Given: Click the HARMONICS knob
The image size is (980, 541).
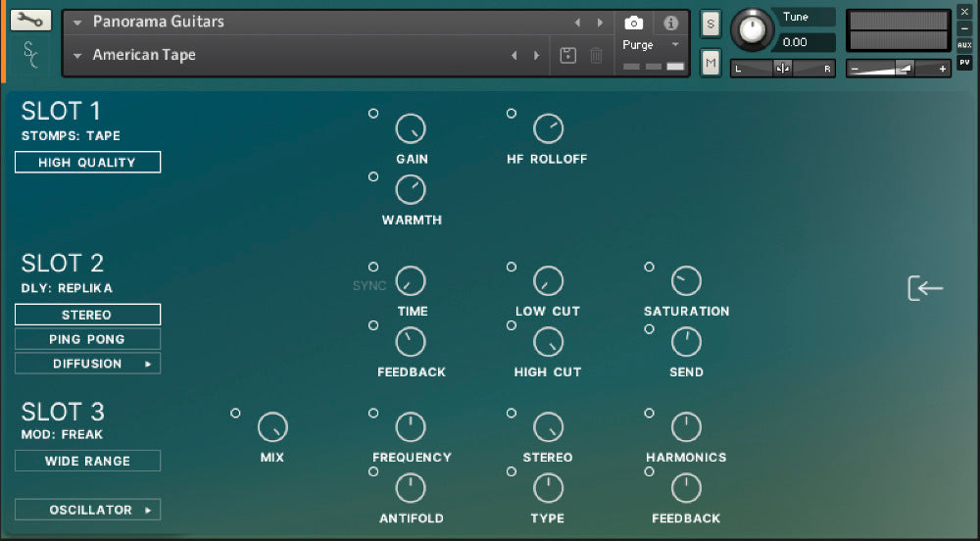Looking at the screenshot, I should point(686,427).
